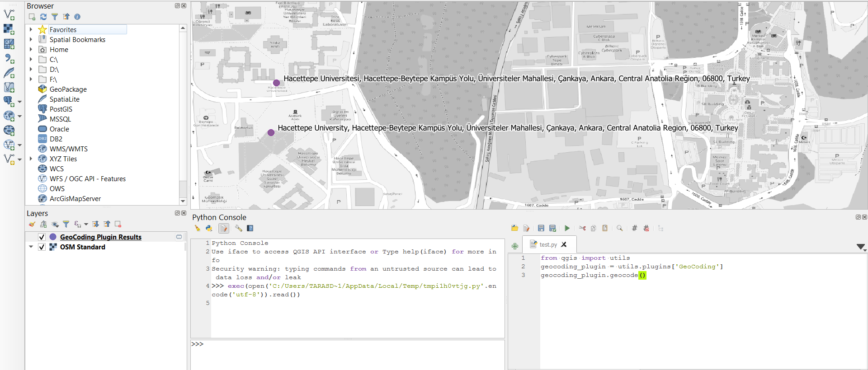This screenshot has height=370, width=868.
Task: Open editor tab list dropdown arrow
Action: 861,247
